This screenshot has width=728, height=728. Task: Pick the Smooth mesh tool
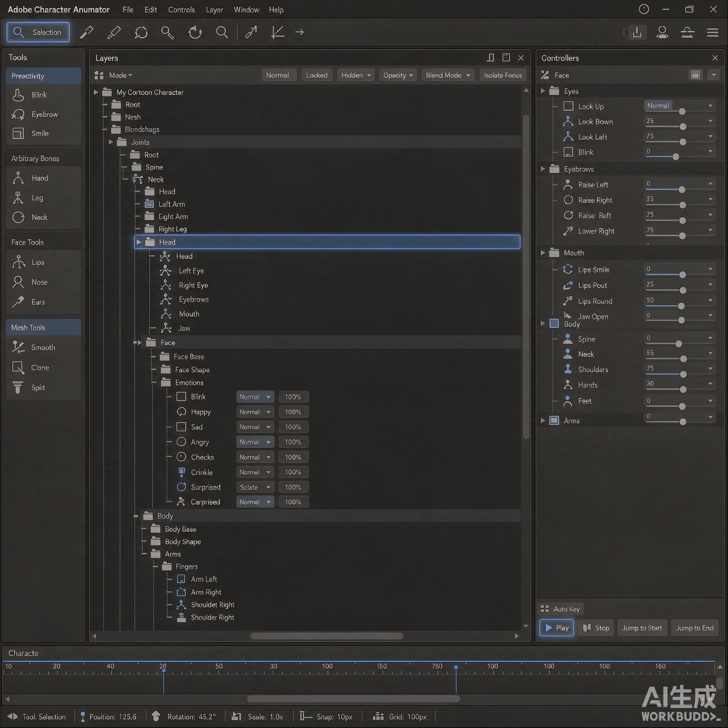click(43, 347)
